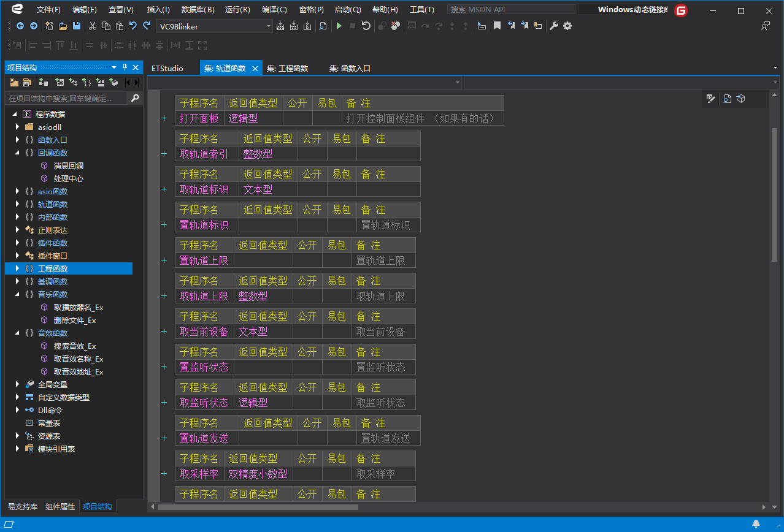Select 消息回调 in the project tree
This screenshot has width=784, height=532.
[x=69, y=165]
